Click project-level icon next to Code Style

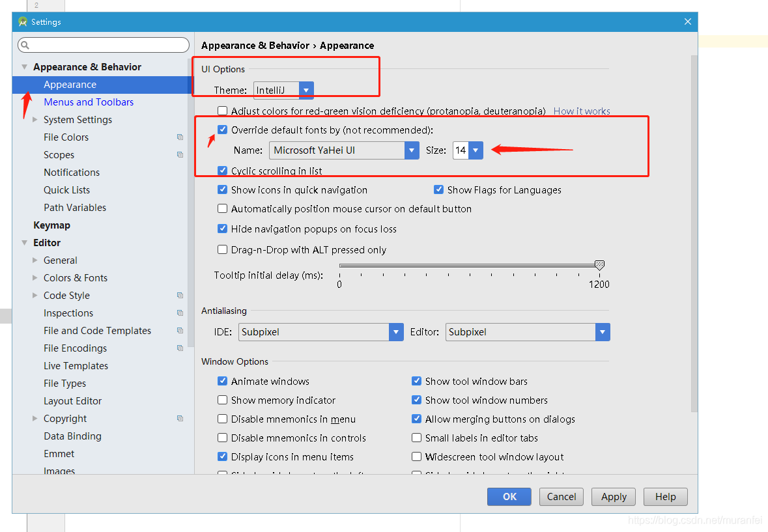(180, 295)
